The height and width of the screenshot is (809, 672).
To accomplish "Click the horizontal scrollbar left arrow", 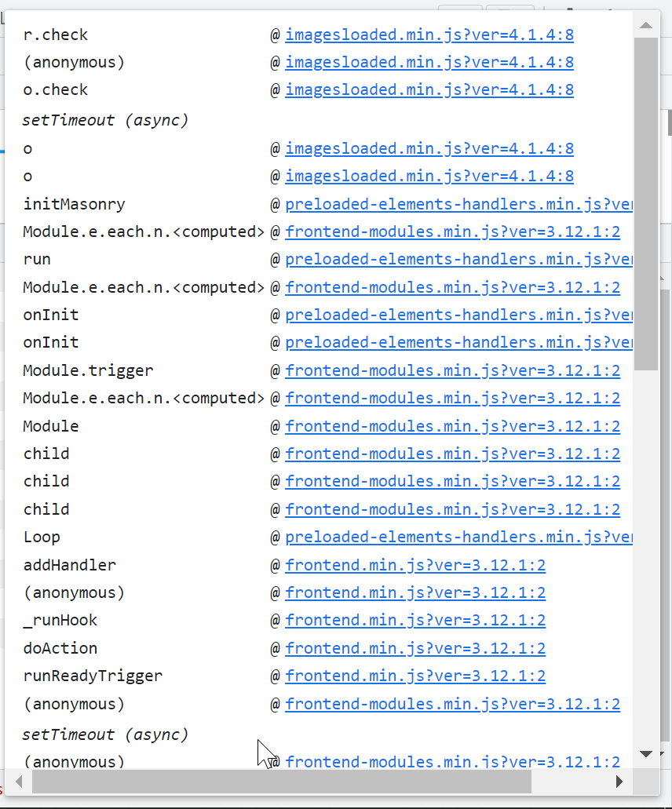I will point(19,782).
